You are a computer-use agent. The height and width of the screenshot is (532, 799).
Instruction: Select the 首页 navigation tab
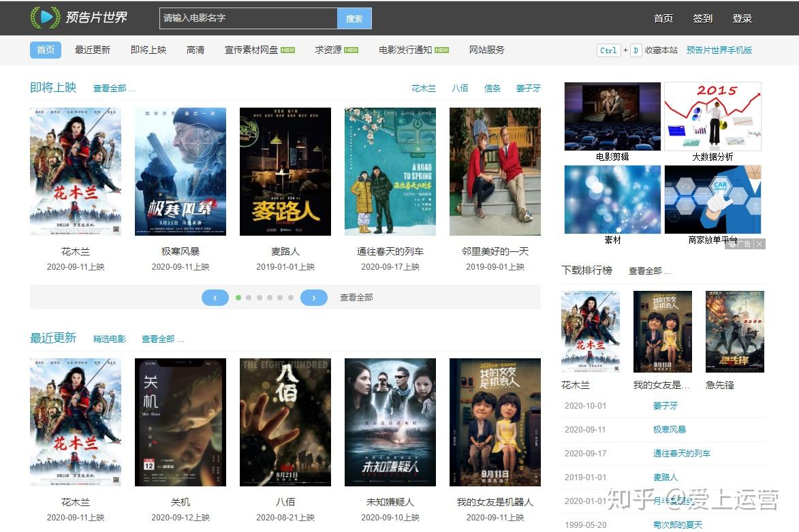click(x=46, y=50)
